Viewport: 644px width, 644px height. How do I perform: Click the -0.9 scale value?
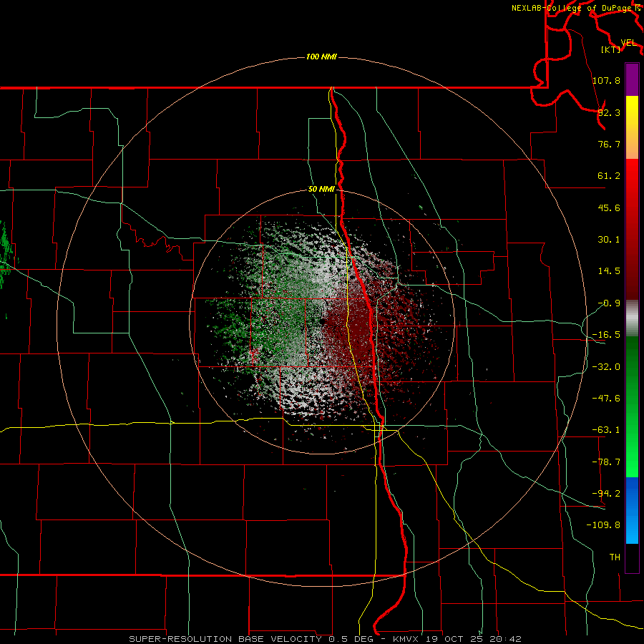609,303
